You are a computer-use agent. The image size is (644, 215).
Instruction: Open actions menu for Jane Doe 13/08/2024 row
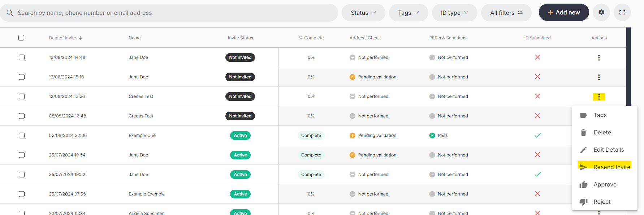599,58
